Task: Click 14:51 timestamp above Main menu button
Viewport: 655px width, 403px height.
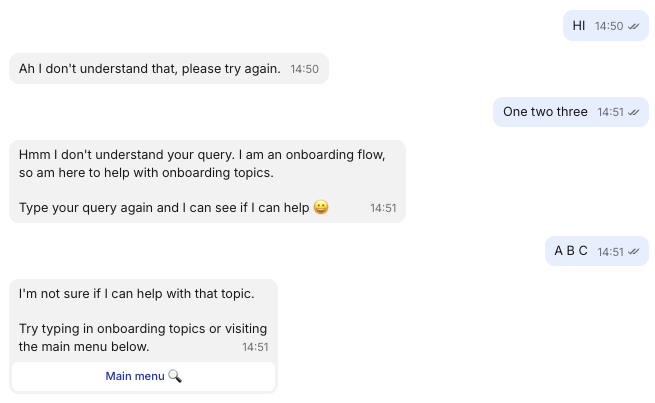Action: (x=255, y=348)
